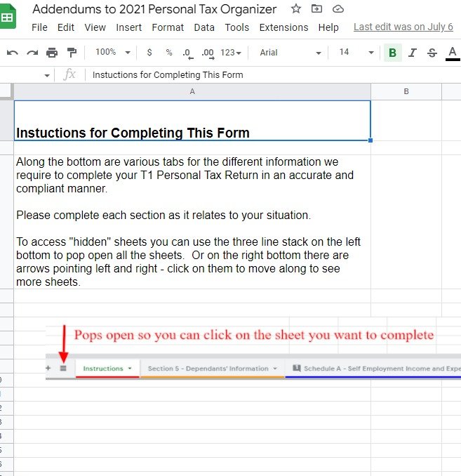Image resolution: width=461 pixels, height=476 pixels.
Task: Format cell as percent
Action: [169, 53]
